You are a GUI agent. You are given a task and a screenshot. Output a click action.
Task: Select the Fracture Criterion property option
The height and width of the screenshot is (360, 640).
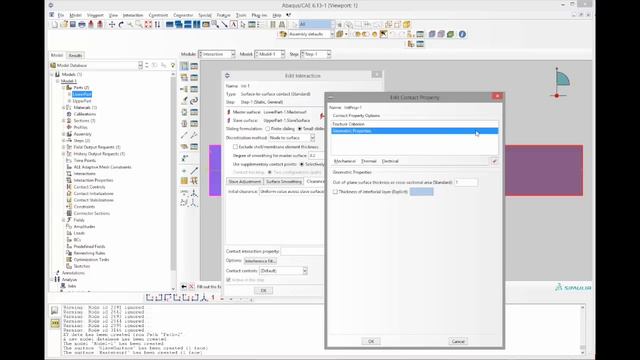pos(414,124)
